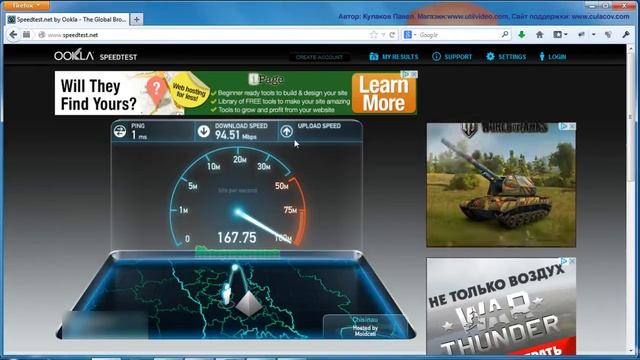Image resolution: width=640 pixels, height=360 pixels.
Task: Open My Results page
Action: [x=394, y=57]
